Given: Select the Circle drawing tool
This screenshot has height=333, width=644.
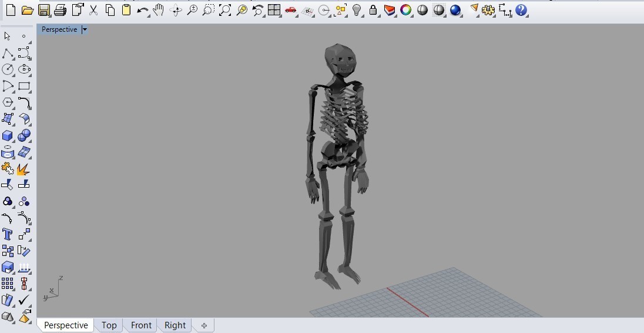Looking at the screenshot, I should [8, 69].
